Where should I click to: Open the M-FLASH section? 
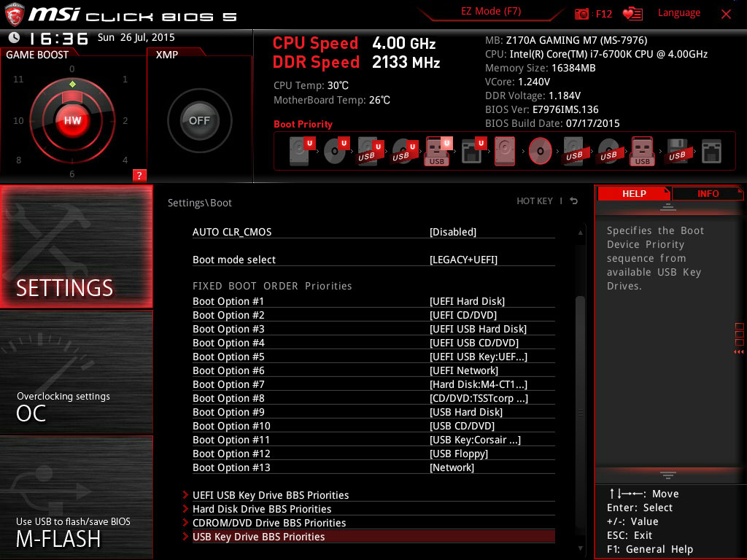point(76,497)
